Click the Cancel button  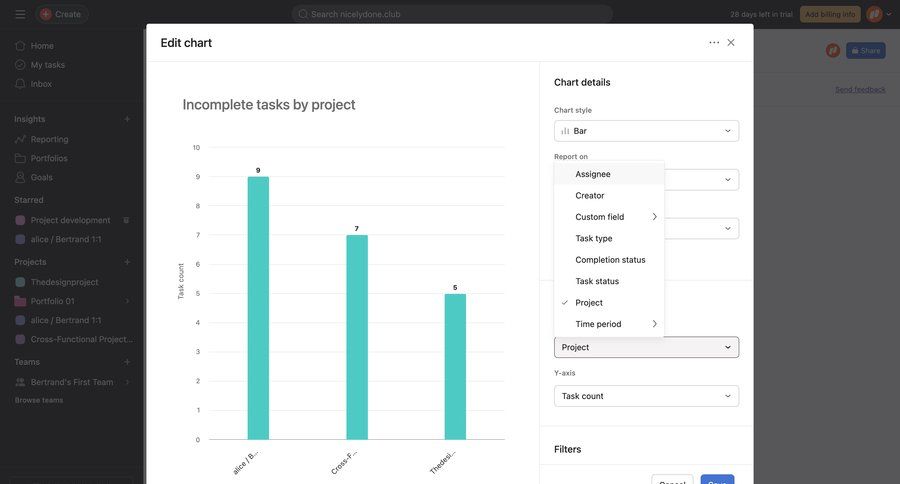coord(672,480)
